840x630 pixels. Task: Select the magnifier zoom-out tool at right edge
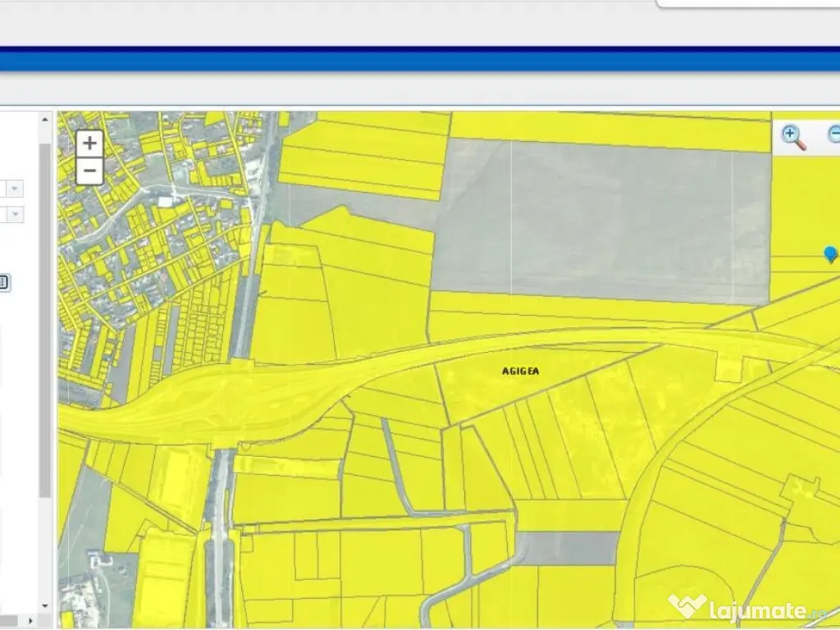coord(834,135)
